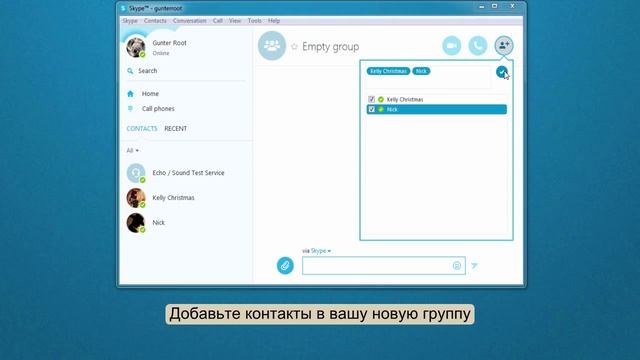This screenshot has width=640, height=360.
Task: Click the Nick tag in picker field
Action: pyautogui.click(x=421, y=71)
